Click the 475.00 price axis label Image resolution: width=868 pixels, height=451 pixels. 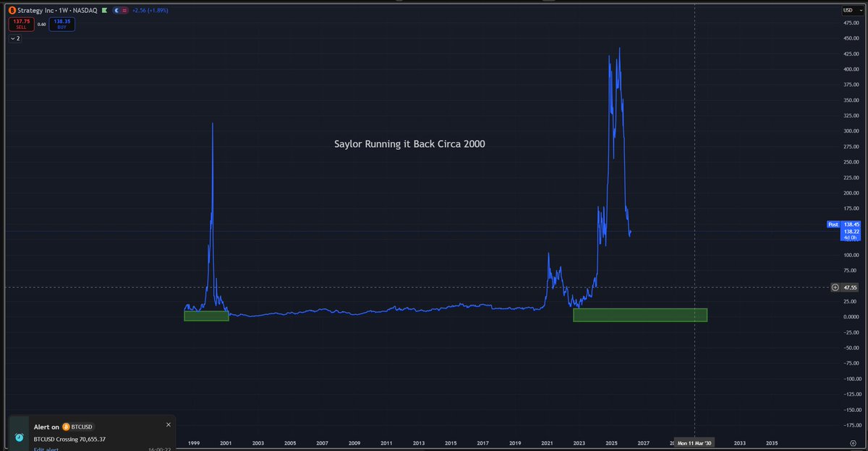click(x=851, y=22)
